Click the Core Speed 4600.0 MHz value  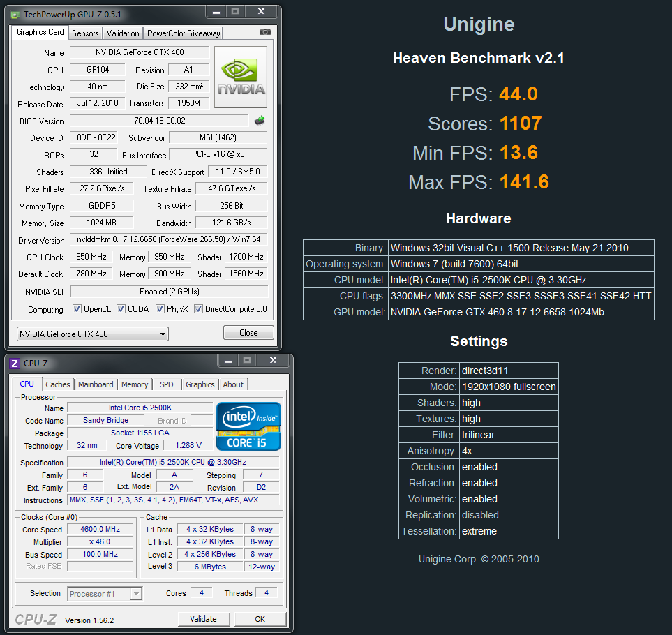tap(100, 529)
